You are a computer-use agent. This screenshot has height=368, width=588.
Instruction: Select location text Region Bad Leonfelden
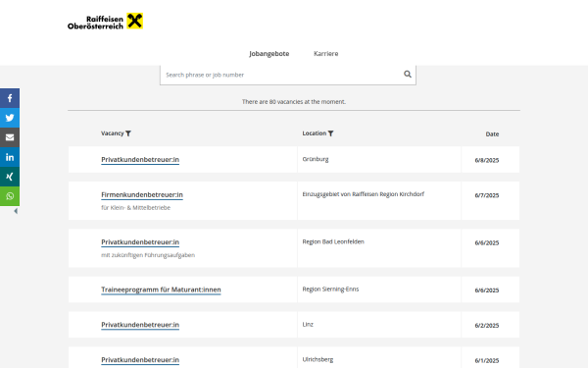point(333,241)
